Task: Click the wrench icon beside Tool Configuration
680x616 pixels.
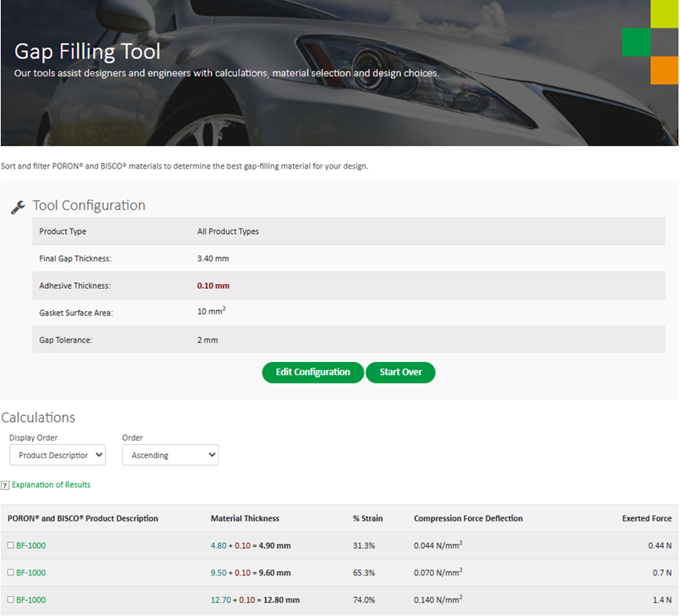Action: [x=17, y=207]
